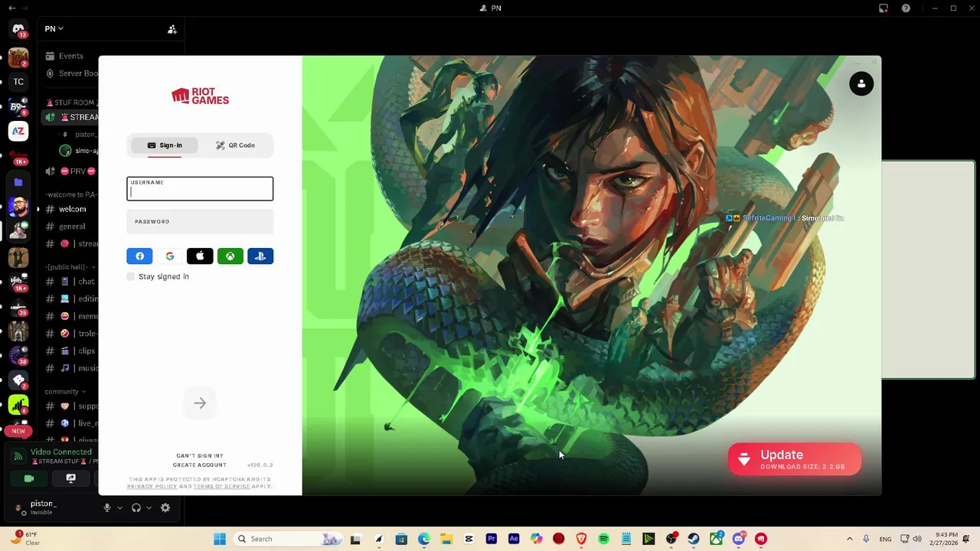Open PN server dropdown menu
The width and height of the screenshot is (980, 551).
coord(54,29)
